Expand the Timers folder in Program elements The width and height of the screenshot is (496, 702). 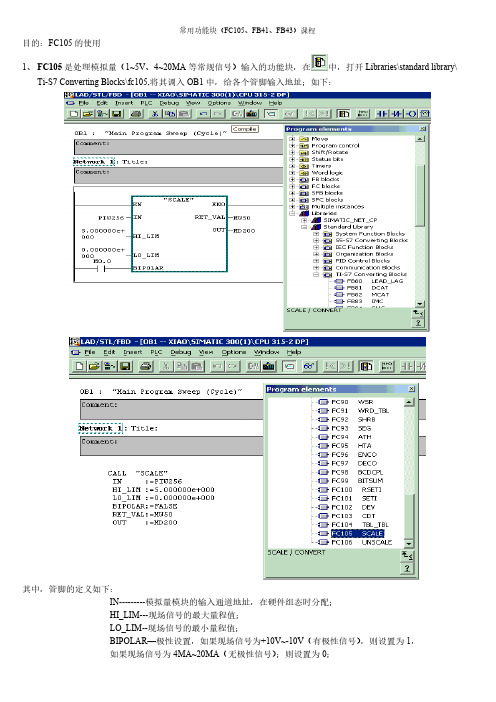[x=292, y=166]
